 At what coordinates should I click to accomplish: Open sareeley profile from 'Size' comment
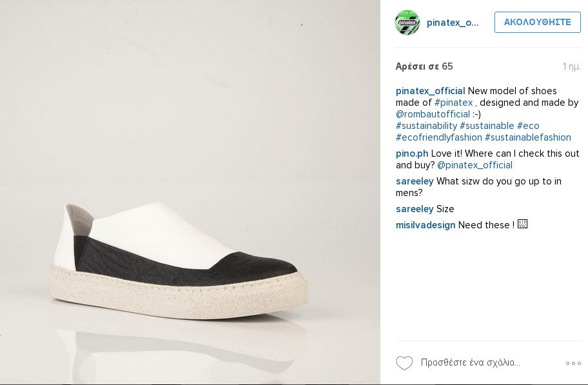tap(415, 209)
